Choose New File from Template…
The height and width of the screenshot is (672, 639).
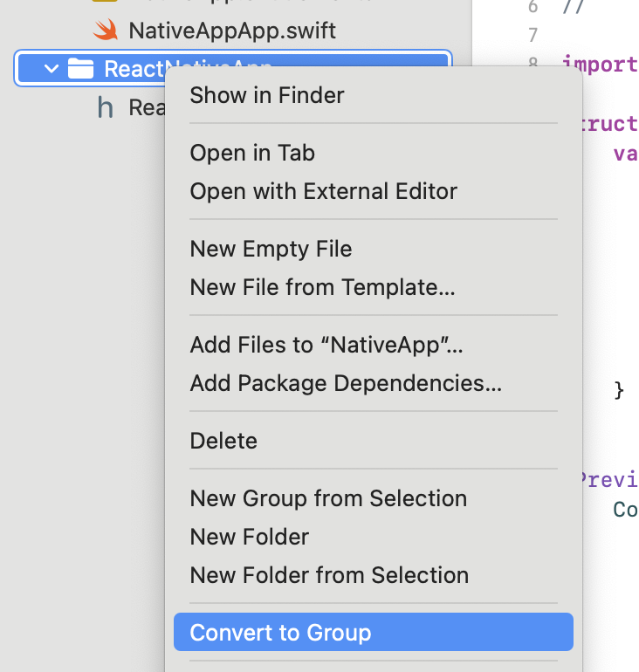(322, 287)
